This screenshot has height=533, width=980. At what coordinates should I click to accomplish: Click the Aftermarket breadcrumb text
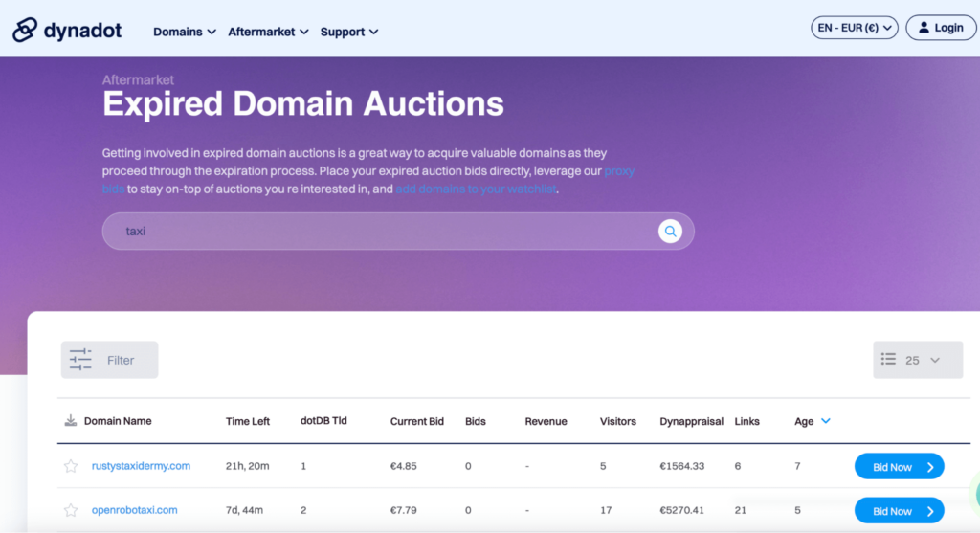(138, 80)
